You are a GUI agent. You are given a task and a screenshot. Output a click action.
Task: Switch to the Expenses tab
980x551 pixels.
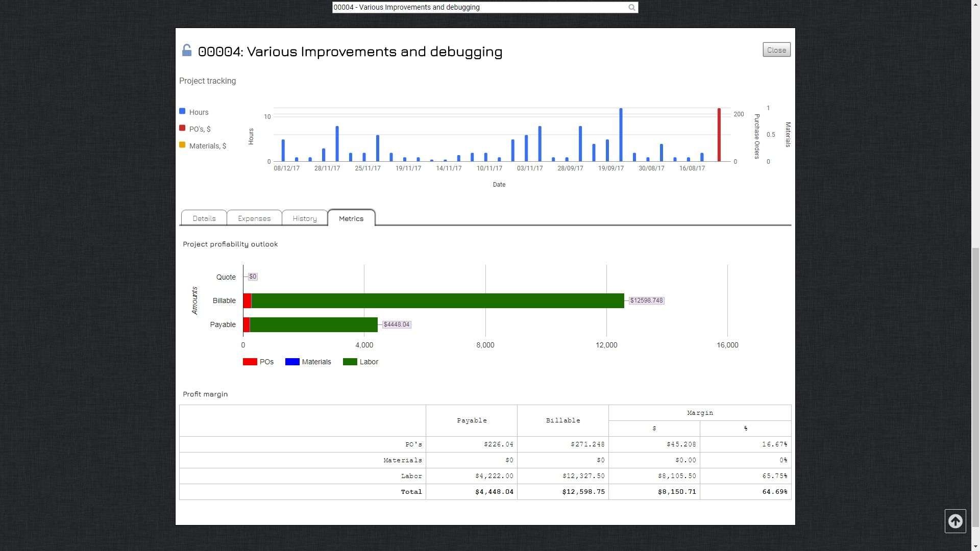pos(254,218)
